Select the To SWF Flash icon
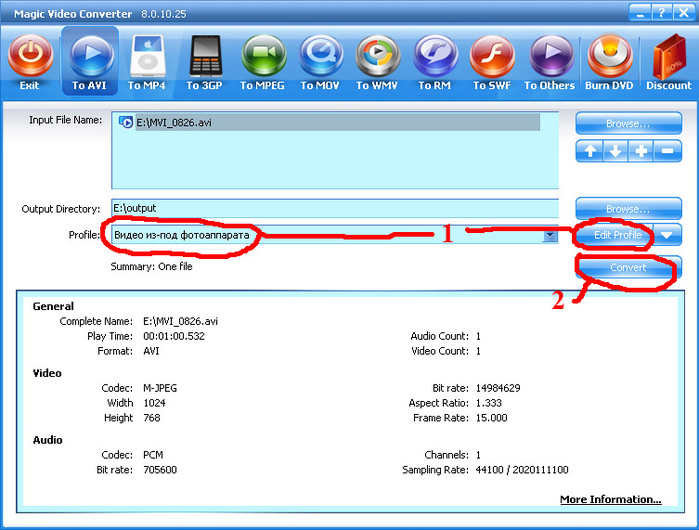This screenshot has width=699, height=530. click(492, 56)
